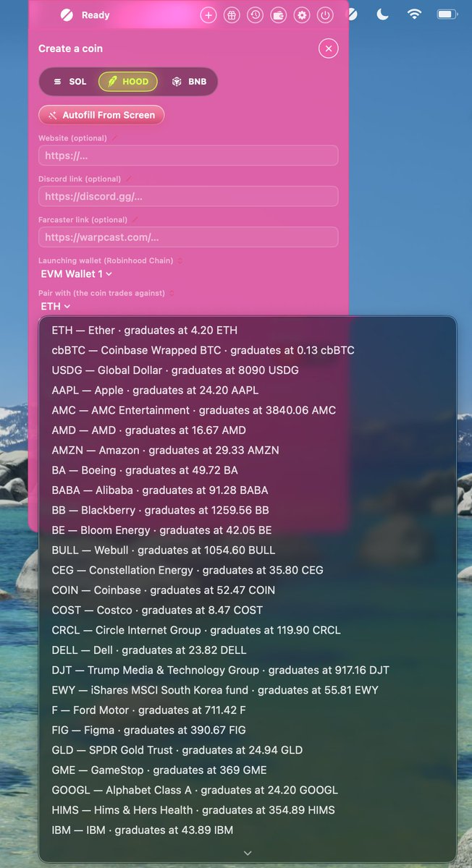
Task: Choose HIMS — Hims & Hers Health option
Action: click(248, 810)
